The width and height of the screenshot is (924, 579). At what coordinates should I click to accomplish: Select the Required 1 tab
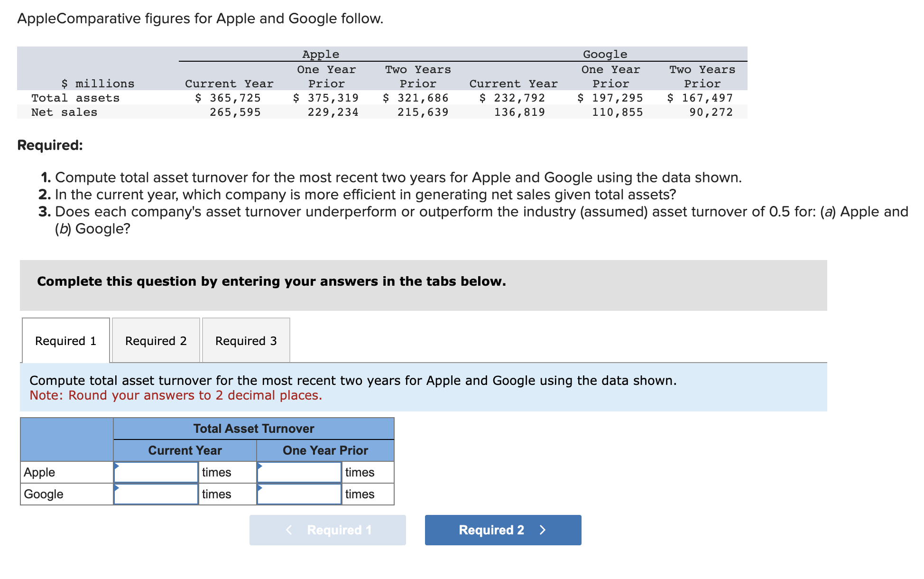click(65, 340)
